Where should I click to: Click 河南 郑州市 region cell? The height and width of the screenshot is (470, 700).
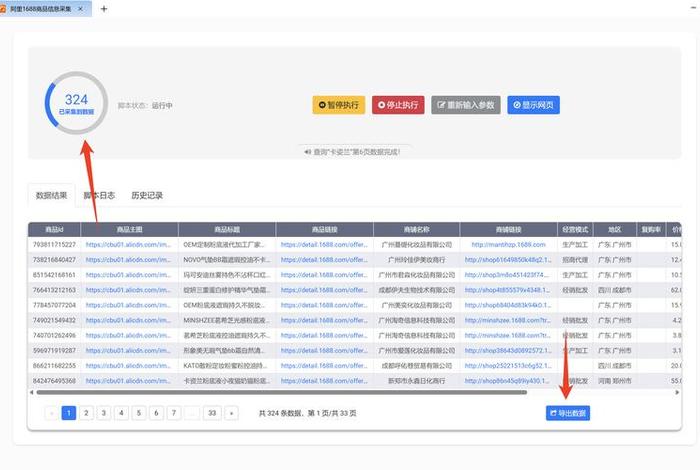pos(615,381)
